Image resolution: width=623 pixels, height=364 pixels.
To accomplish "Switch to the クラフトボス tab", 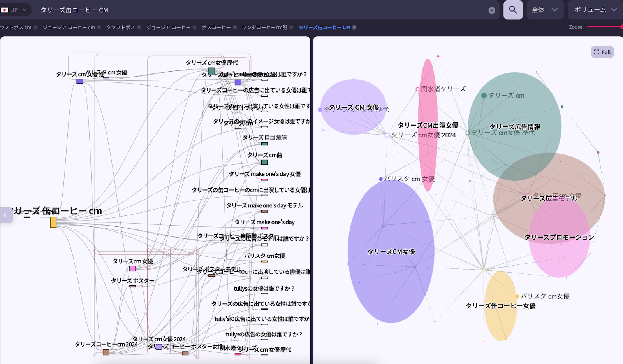I will (120, 27).
